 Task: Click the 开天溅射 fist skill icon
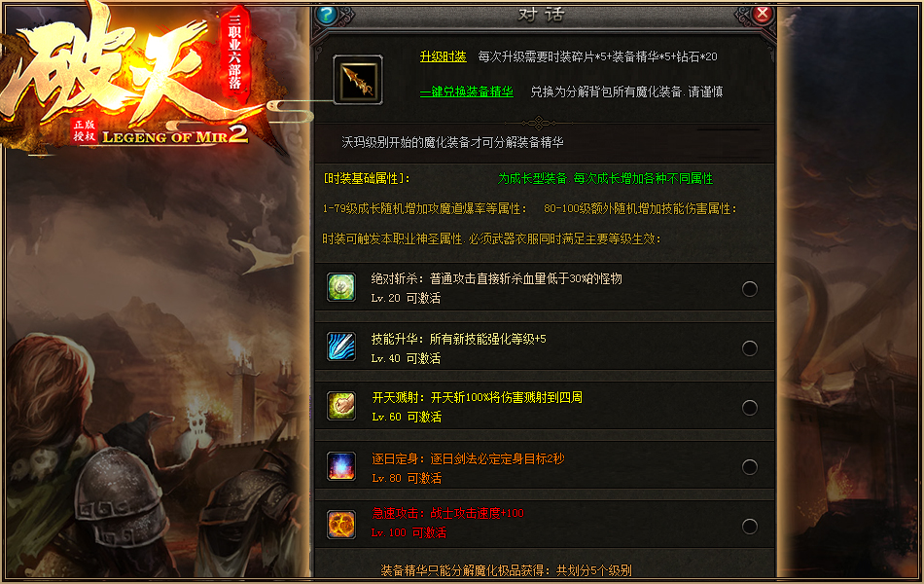coord(341,407)
